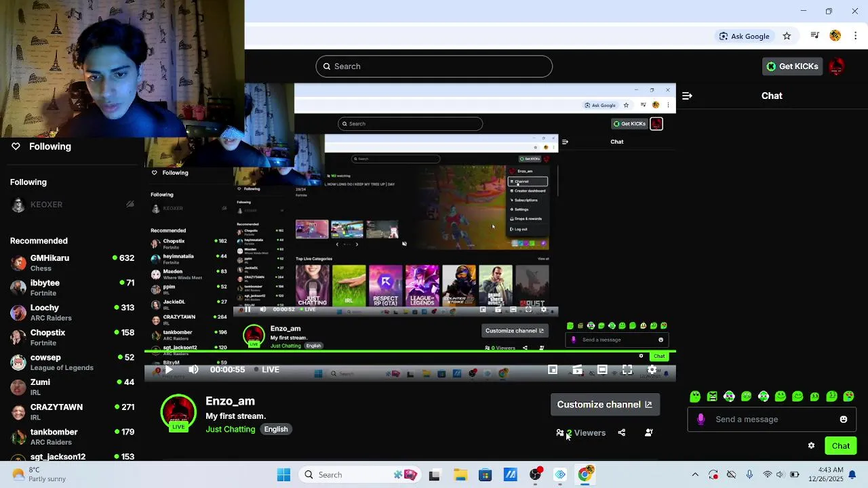Click the purple microphone in chat input
The height and width of the screenshot is (488, 868).
point(701,420)
